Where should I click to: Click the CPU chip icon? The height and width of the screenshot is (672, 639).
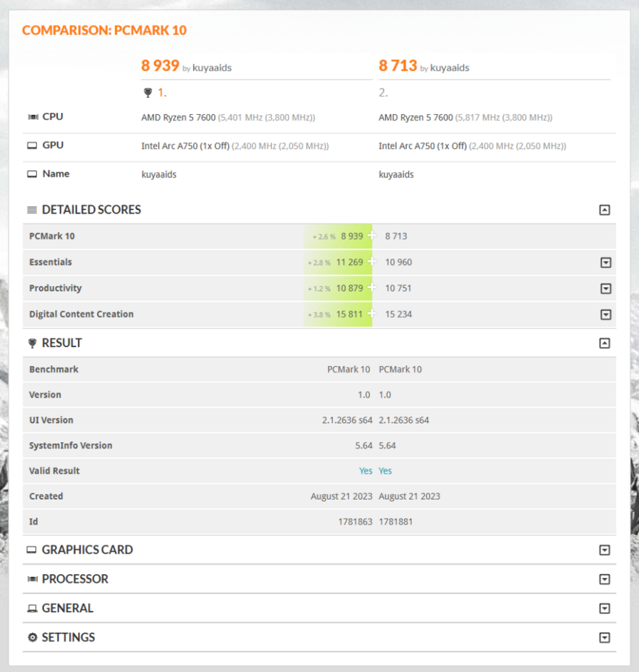coord(32,117)
